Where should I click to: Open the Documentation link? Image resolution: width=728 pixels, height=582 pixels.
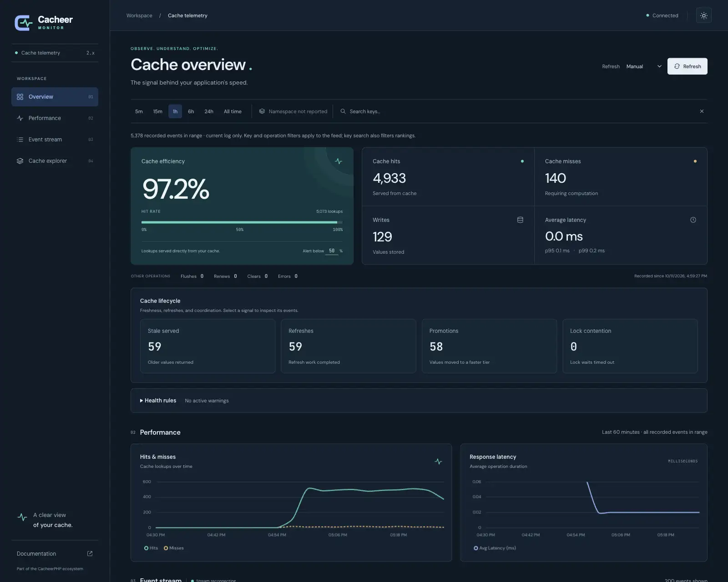click(x=55, y=553)
